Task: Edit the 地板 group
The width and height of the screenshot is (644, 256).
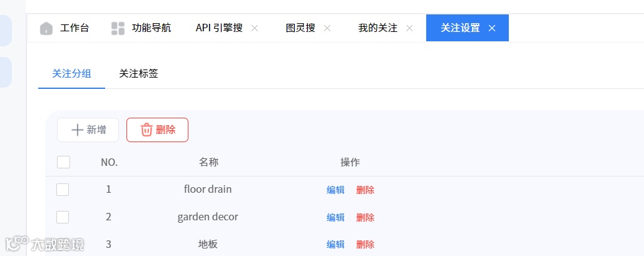Action: [x=335, y=245]
